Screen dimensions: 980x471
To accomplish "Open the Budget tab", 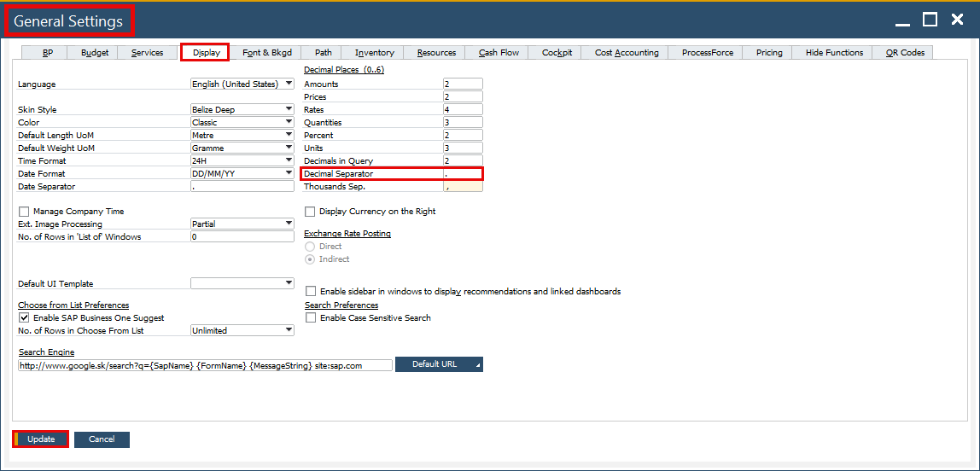I will 95,52.
